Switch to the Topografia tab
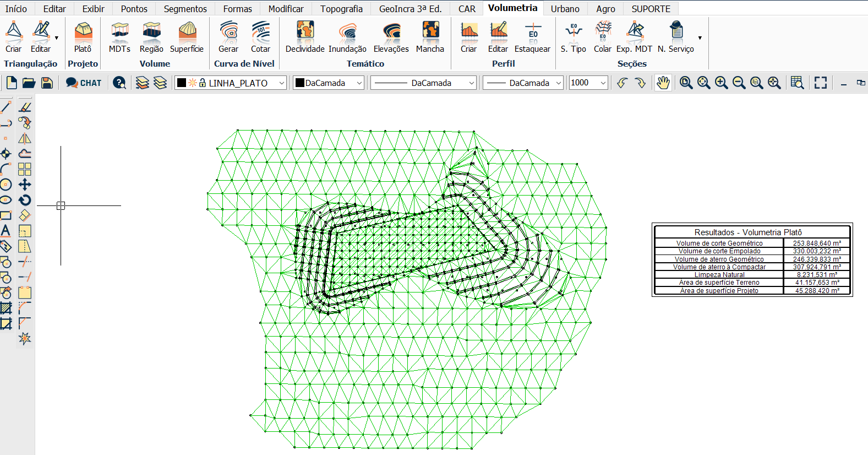The width and height of the screenshot is (868, 455). [x=341, y=9]
